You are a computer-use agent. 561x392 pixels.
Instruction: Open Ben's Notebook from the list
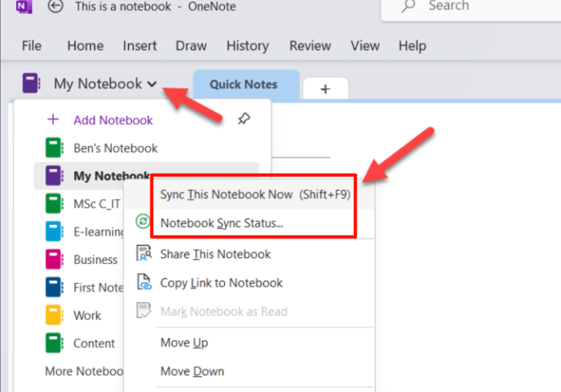116,148
